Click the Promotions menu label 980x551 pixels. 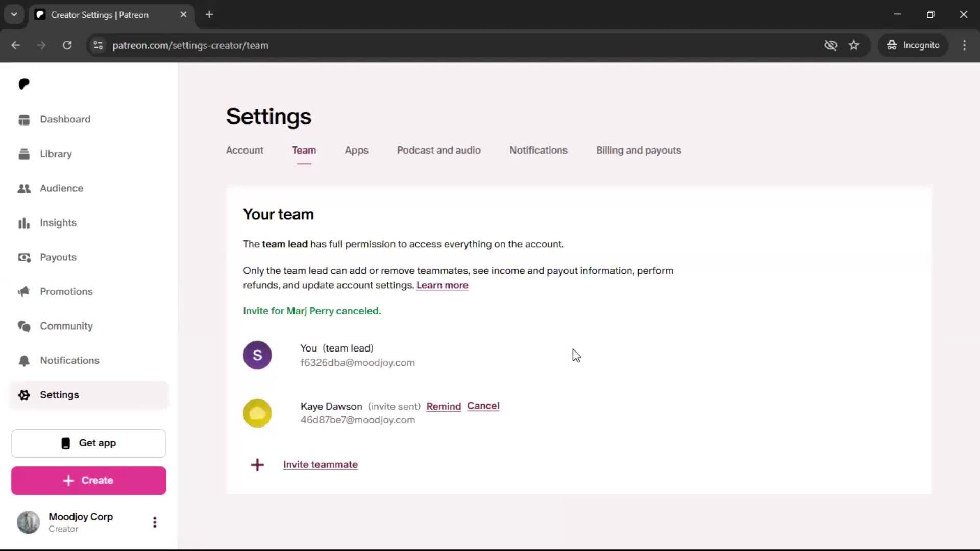point(66,291)
